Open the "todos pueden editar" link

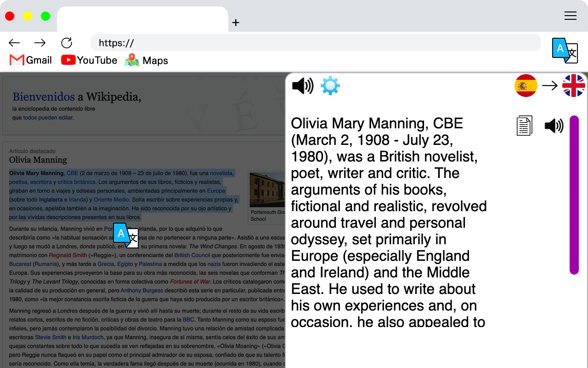coord(48,117)
